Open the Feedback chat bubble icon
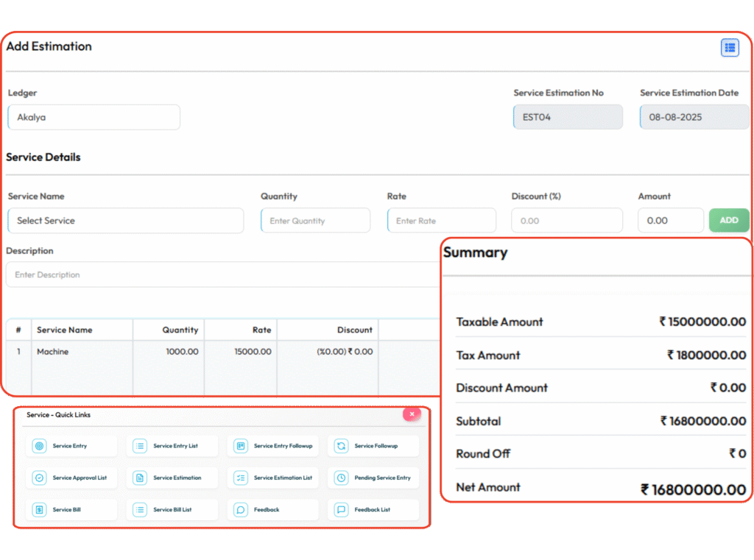 click(240, 509)
